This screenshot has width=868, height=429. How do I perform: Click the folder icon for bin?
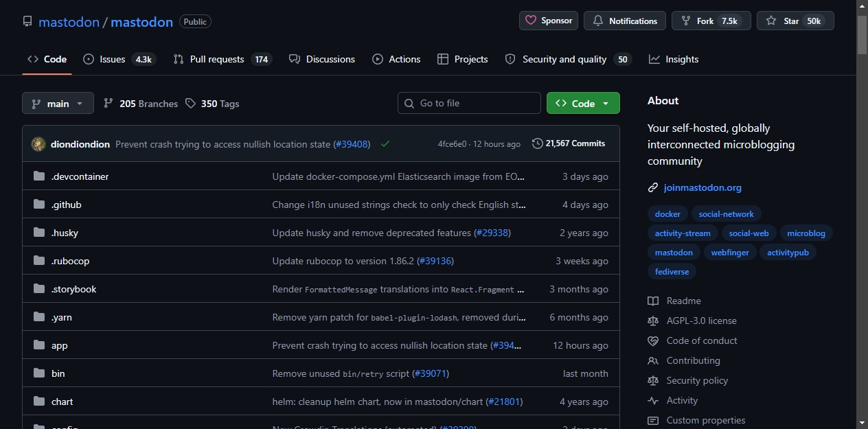click(x=39, y=373)
